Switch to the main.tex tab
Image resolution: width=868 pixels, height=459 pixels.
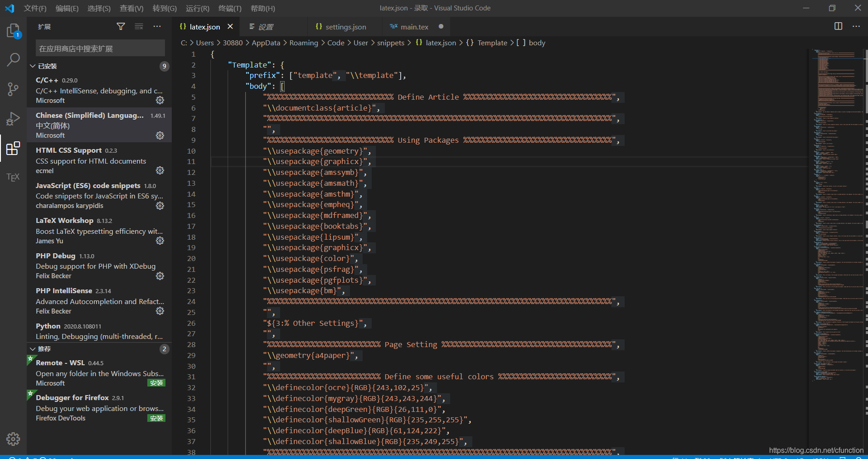tap(414, 27)
